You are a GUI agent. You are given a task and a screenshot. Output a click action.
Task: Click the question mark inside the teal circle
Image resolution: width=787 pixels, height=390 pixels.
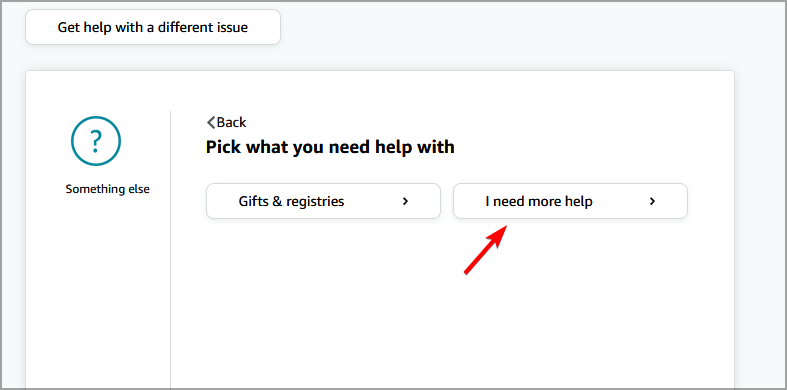pos(96,142)
